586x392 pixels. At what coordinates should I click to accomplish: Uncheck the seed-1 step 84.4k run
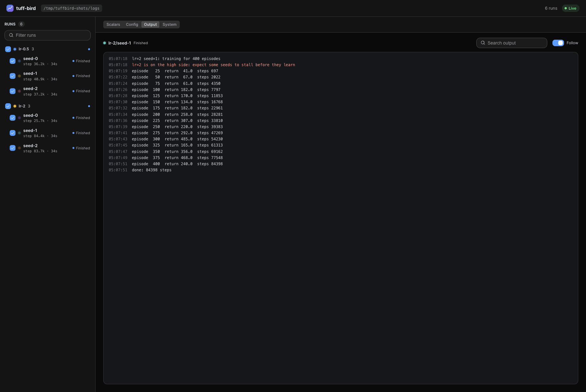coord(13,133)
